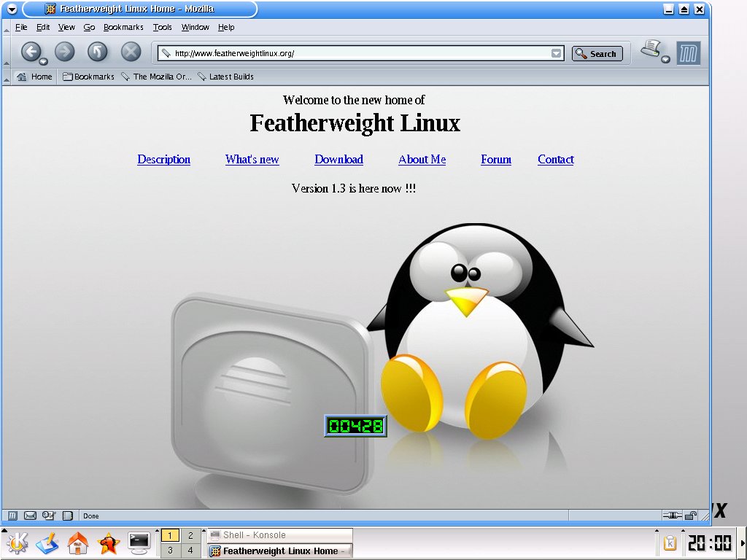This screenshot has width=747, height=560.
Task: Click the green 00428 hit counter
Action: [x=355, y=426]
